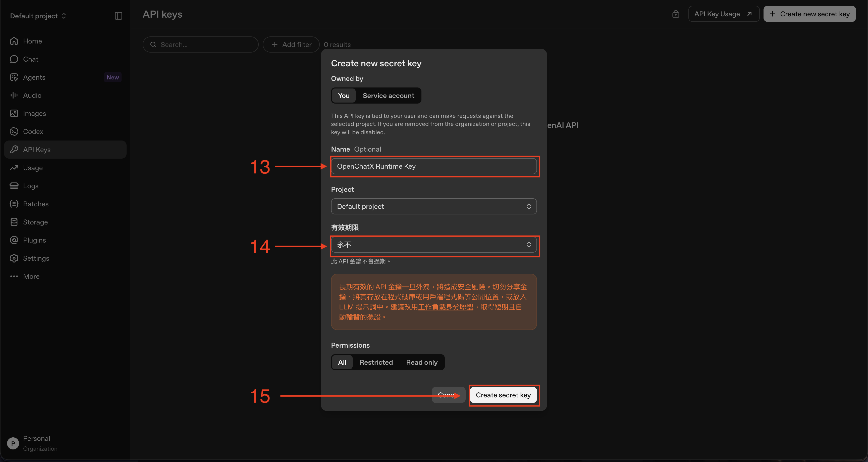Click Create secret key button
The width and height of the screenshot is (868, 462).
[503, 395]
